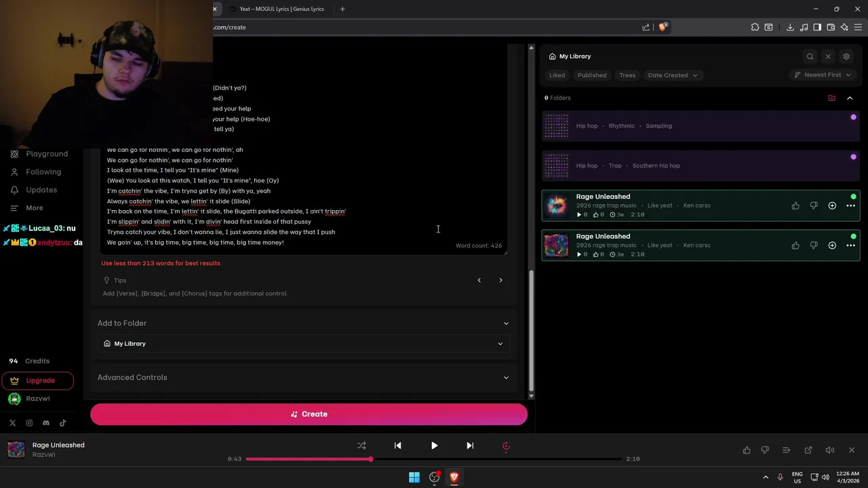The image size is (868, 488).
Task: Open My Library settings gear
Action: pyautogui.click(x=846, y=56)
